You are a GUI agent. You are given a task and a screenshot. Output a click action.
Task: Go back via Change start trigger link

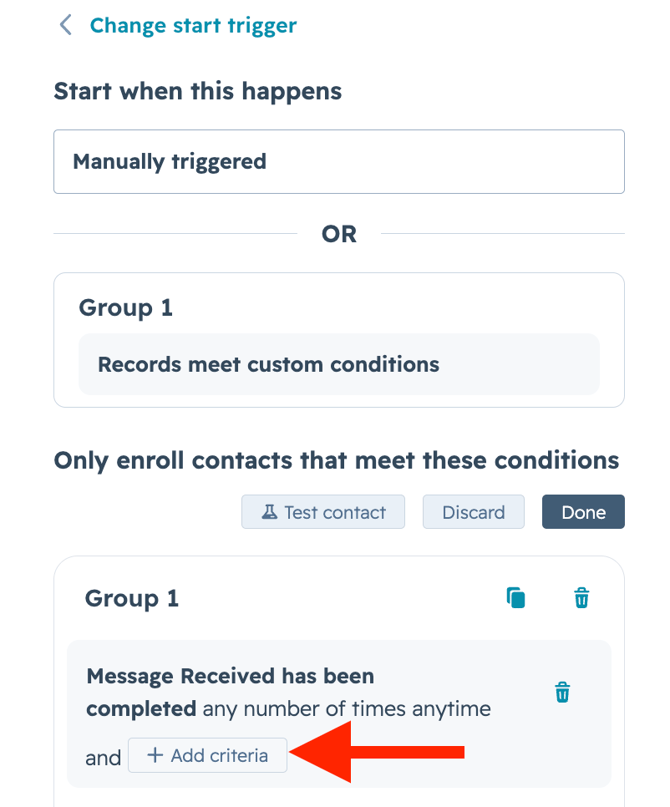(193, 26)
